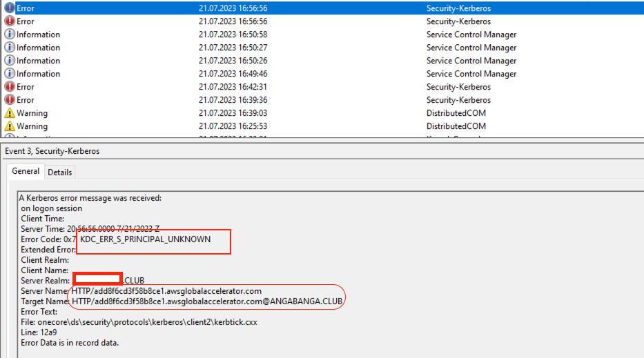Click the KDC_ERR_S_PRINCIPAL_UNKNOWN error code text
This screenshot has width=644, height=358.
click(x=145, y=239)
